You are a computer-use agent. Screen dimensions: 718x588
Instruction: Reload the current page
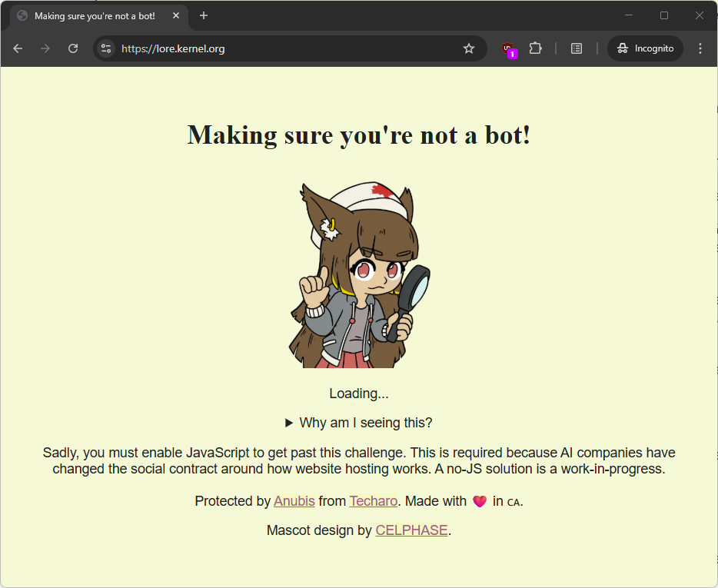tap(73, 48)
